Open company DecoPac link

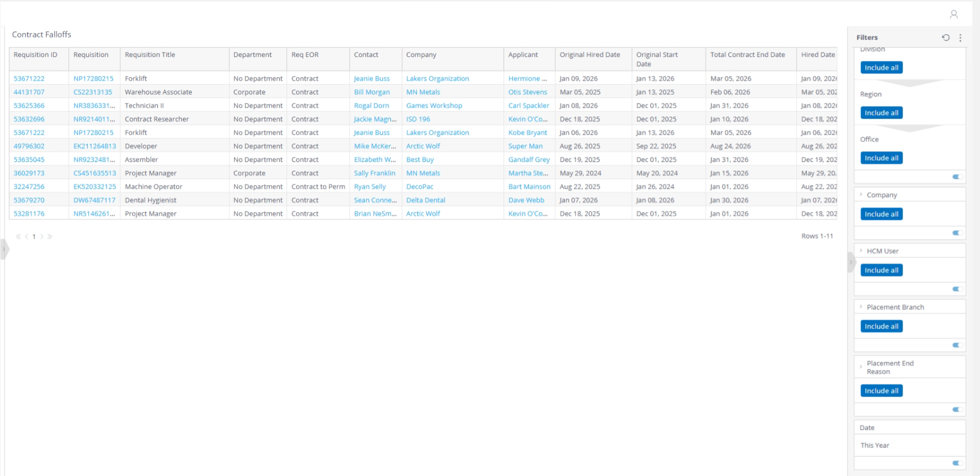point(420,187)
